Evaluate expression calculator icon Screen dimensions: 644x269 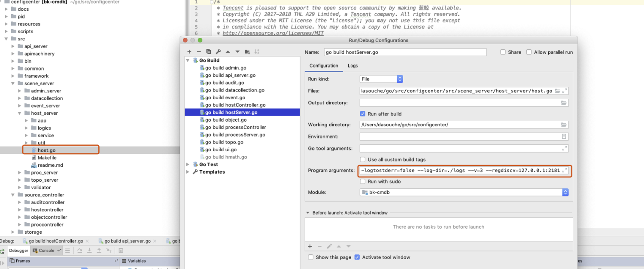coord(121,251)
